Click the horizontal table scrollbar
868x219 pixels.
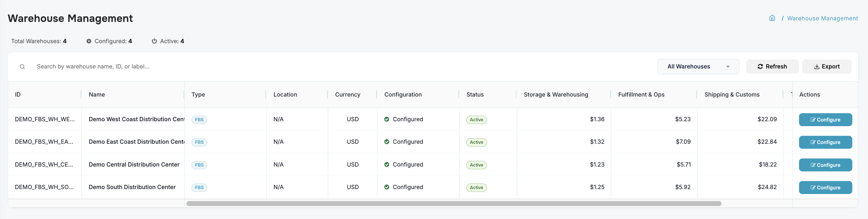pos(453,204)
